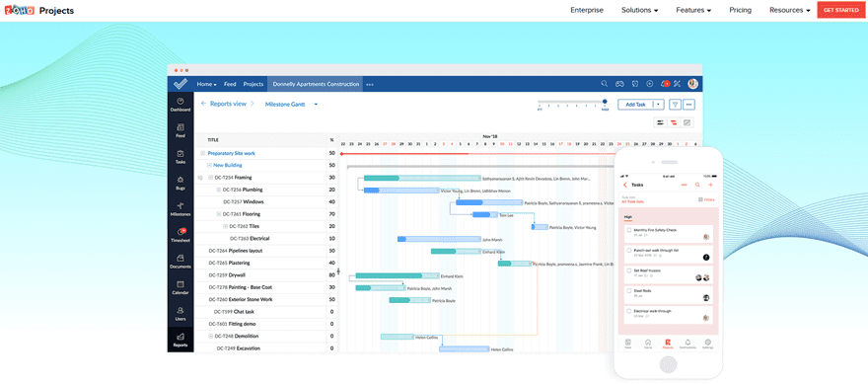Collapse the Preparatory Site work row
The height and width of the screenshot is (384, 868).
point(202,153)
